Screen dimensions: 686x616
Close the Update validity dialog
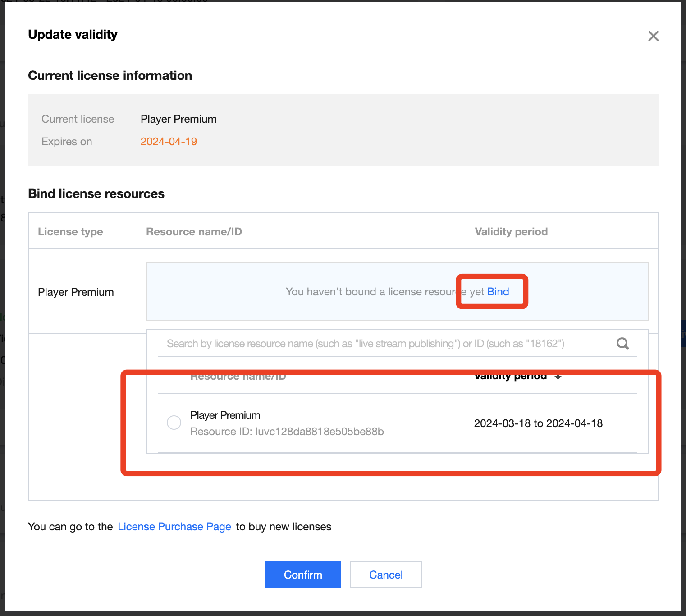coord(653,36)
